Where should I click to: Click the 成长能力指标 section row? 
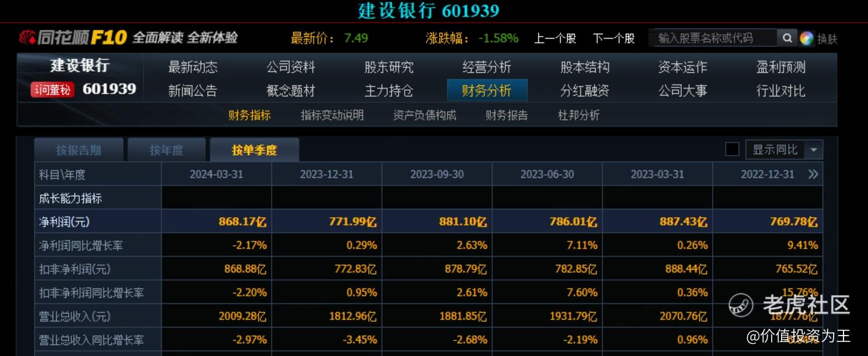click(x=429, y=198)
